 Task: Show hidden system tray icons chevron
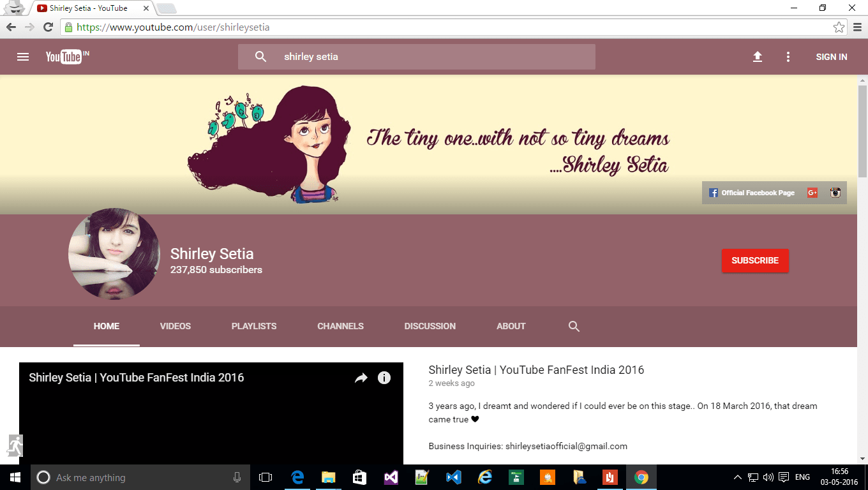tap(738, 477)
